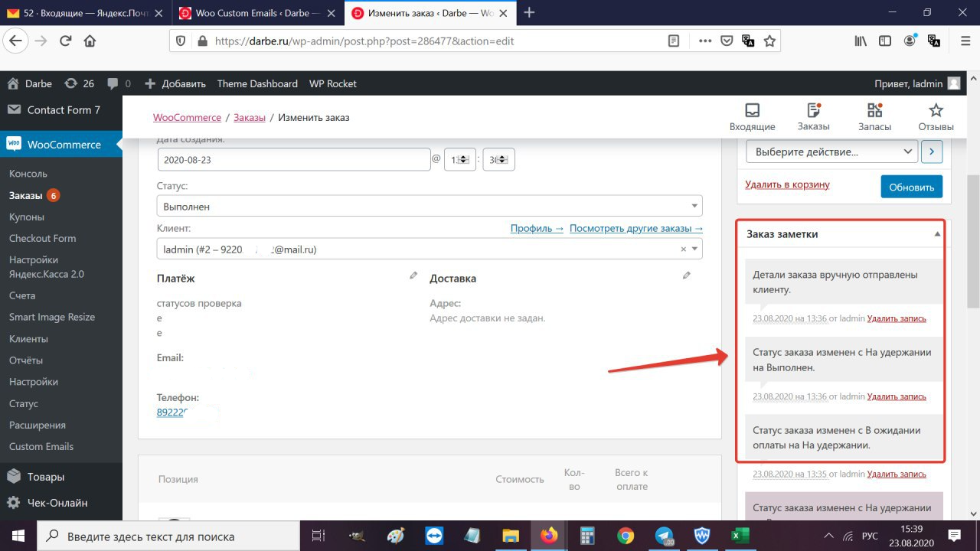The image size is (980, 551).
Task: Open the Статус order status dropdown
Action: pyautogui.click(x=430, y=207)
